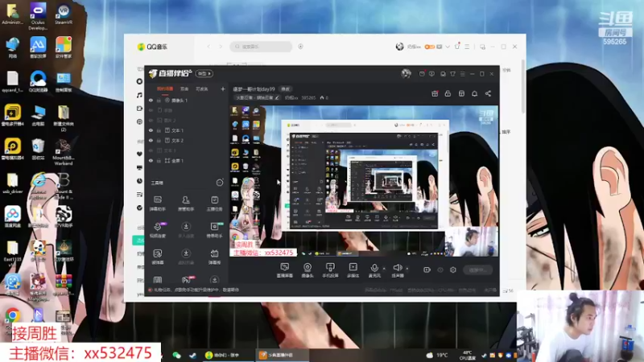Screen dimensions: 644x362
Task: Show the hidden 文本 3 source
Action: [151, 150]
